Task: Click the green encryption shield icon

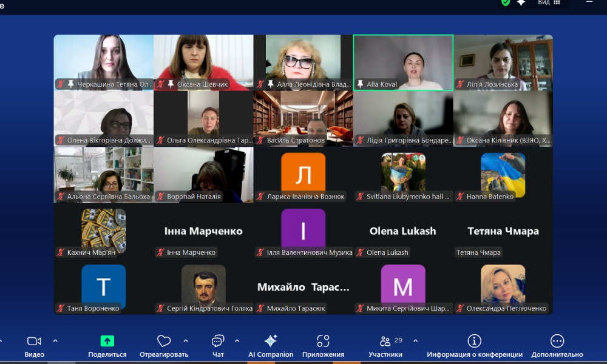Action: 506,2
